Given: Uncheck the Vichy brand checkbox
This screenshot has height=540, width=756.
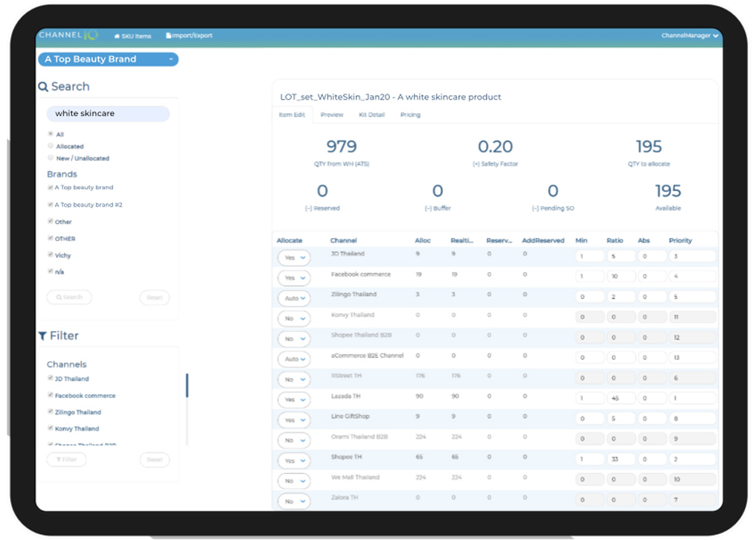Looking at the screenshot, I should click(51, 255).
